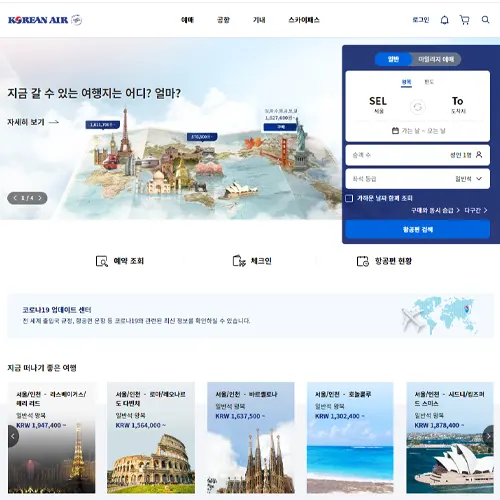Tick the 가까운 날짜 함께 조회 checkbox
Screen dimensions: 500x500
349,198
